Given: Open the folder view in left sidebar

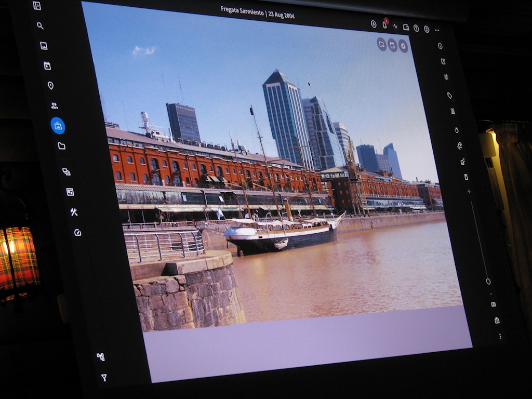Looking at the screenshot, I should [x=61, y=146].
